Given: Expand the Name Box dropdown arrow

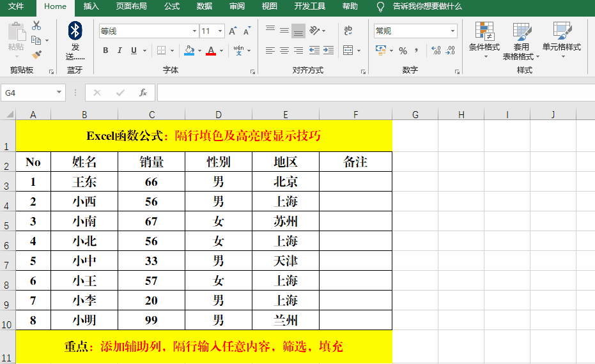Looking at the screenshot, I should [x=59, y=93].
